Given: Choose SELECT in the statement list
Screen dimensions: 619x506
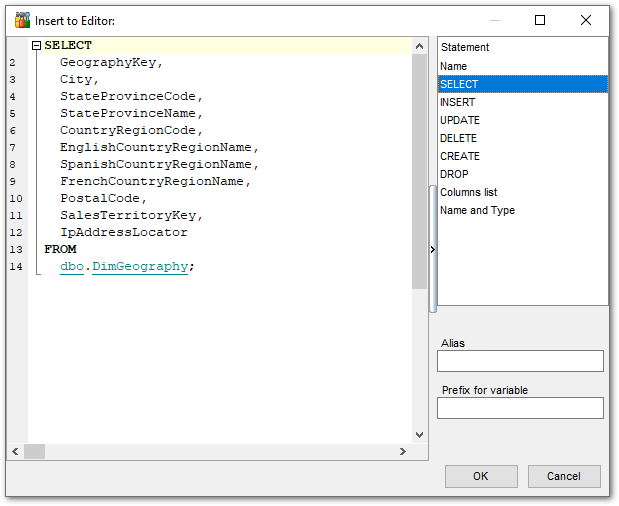Looking at the screenshot, I should pyautogui.click(x=460, y=84).
